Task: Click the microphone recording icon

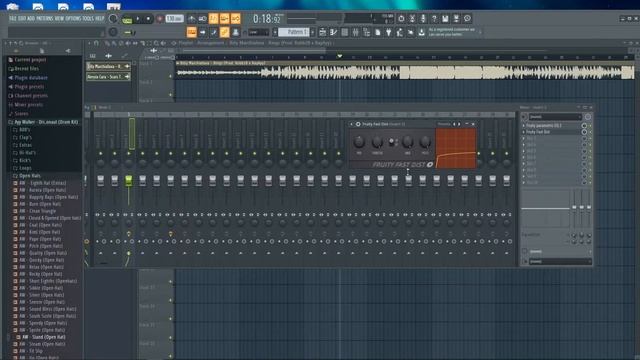Action: tap(423, 18)
